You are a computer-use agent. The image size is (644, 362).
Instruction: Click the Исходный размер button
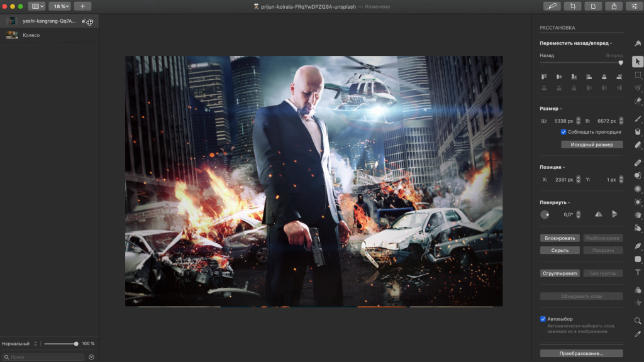(x=592, y=145)
